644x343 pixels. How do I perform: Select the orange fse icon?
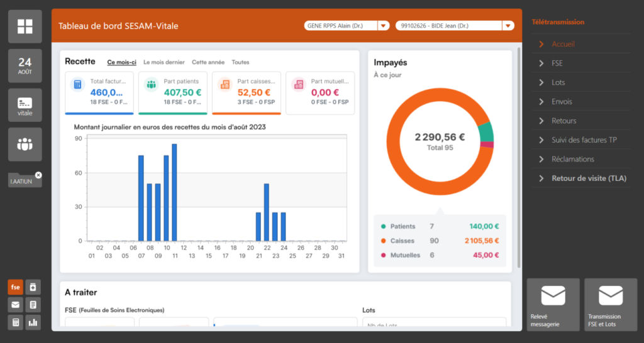pyautogui.click(x=16, y=287)
